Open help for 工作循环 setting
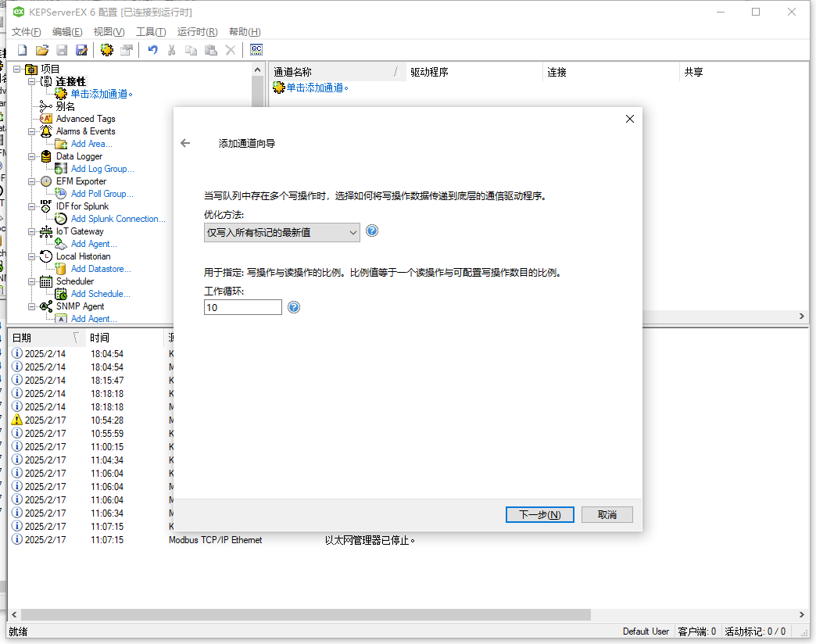The width and height of the screenshot is (816, 644). pos(294,307)
